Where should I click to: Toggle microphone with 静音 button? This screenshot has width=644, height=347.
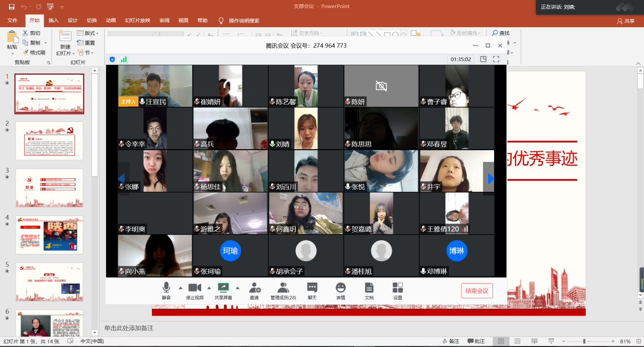point(166,290)
